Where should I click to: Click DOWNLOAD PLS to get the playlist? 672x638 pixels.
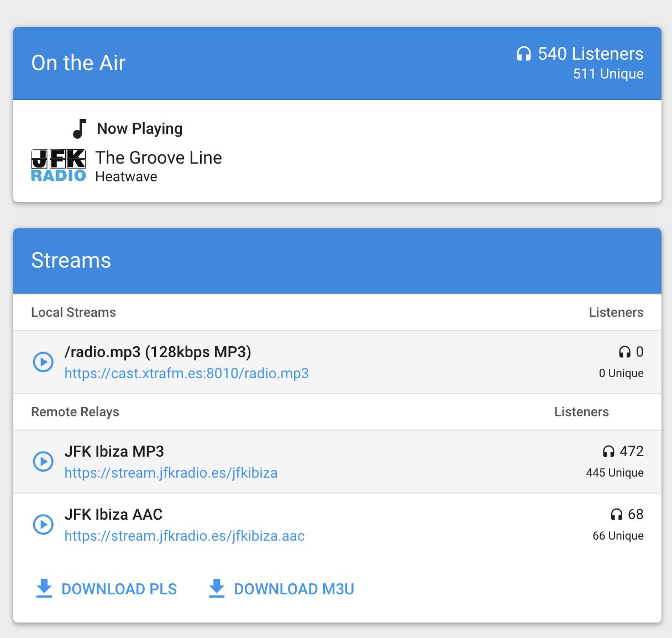pyautogui.click(x=119, y=589)
